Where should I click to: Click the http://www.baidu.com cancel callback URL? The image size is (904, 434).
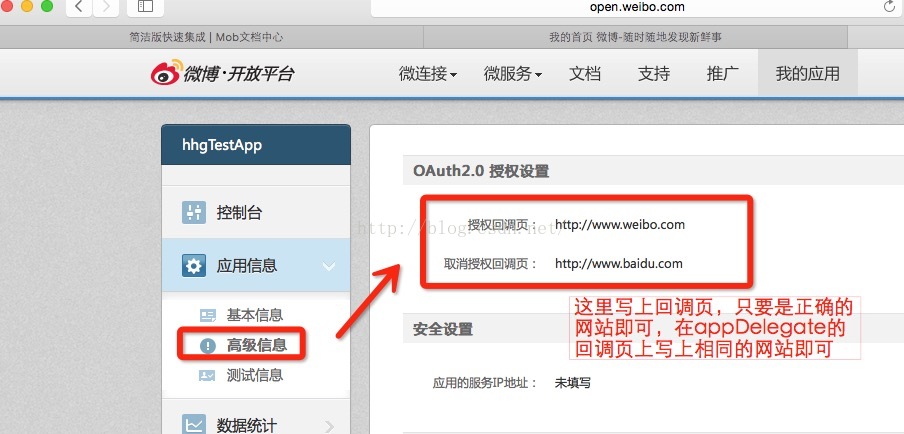619,264
